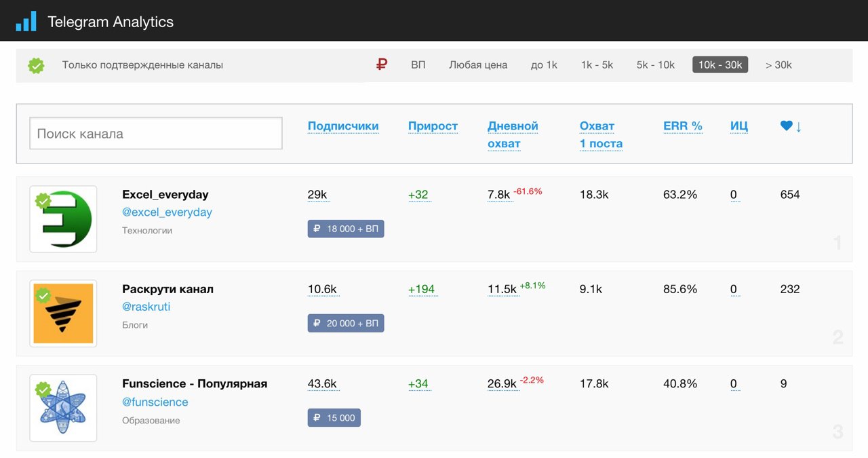Screen dimensions: 868x458
Task: Click the 29k subscribers value
Action: coord(317,195)
